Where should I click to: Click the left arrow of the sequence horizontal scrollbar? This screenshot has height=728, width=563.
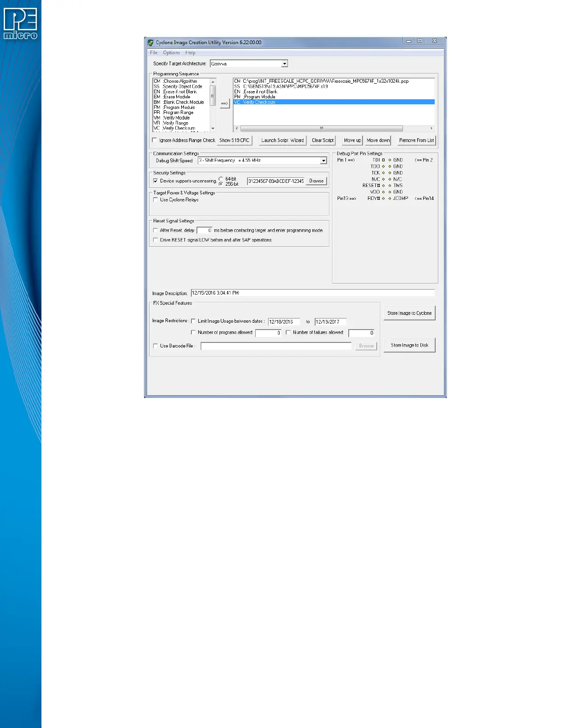click(237, 128)
